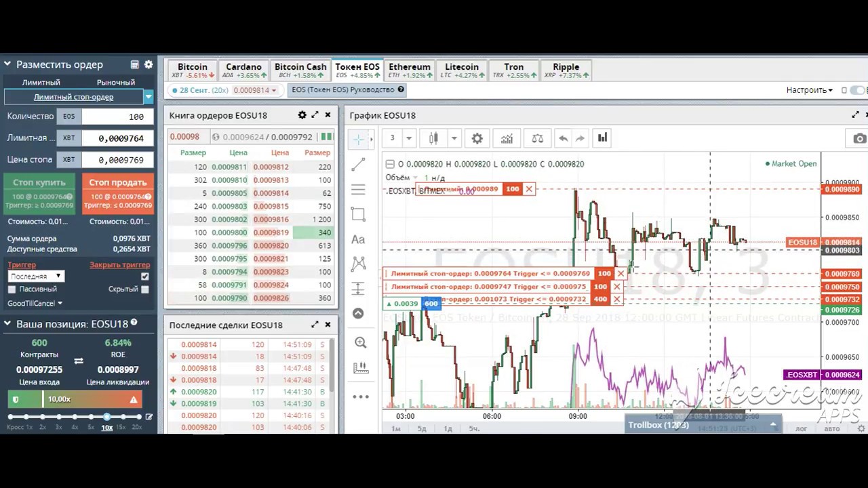Image resolution: width=868 pixels, height=488 pixels.
Task: Click the Стоп продать button
Action: 118,193
